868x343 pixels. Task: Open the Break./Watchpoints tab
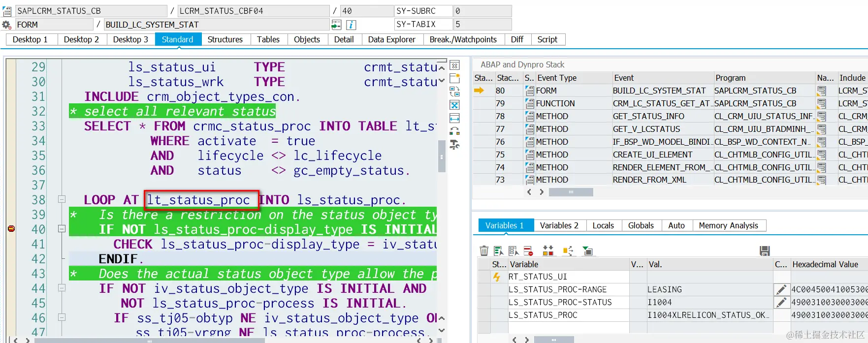pos(463,39)
